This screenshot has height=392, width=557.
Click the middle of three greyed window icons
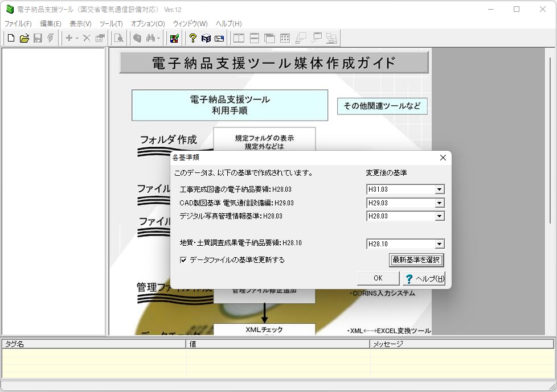(316, 38)
